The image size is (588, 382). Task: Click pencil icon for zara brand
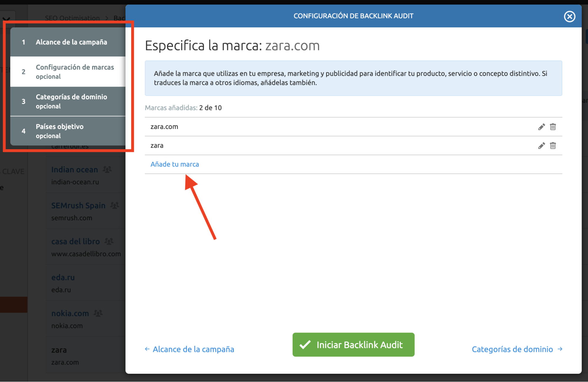click(x=541, y=146)
